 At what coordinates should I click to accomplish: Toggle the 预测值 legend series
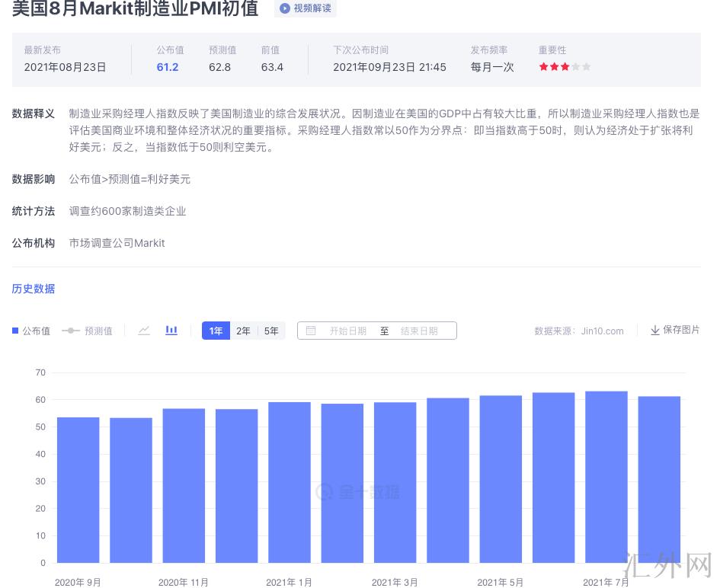click(88, 331)
